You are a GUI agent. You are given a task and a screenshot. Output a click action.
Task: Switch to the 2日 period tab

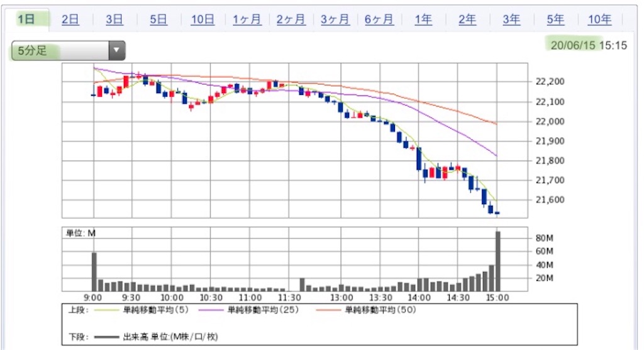click(x=70, y=19)
